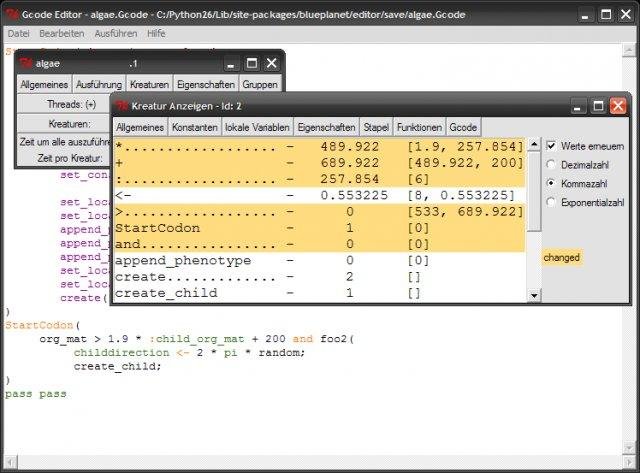Switch to Allgemeines tab in algae window
The image size is (640, 473).
[44, 84]
